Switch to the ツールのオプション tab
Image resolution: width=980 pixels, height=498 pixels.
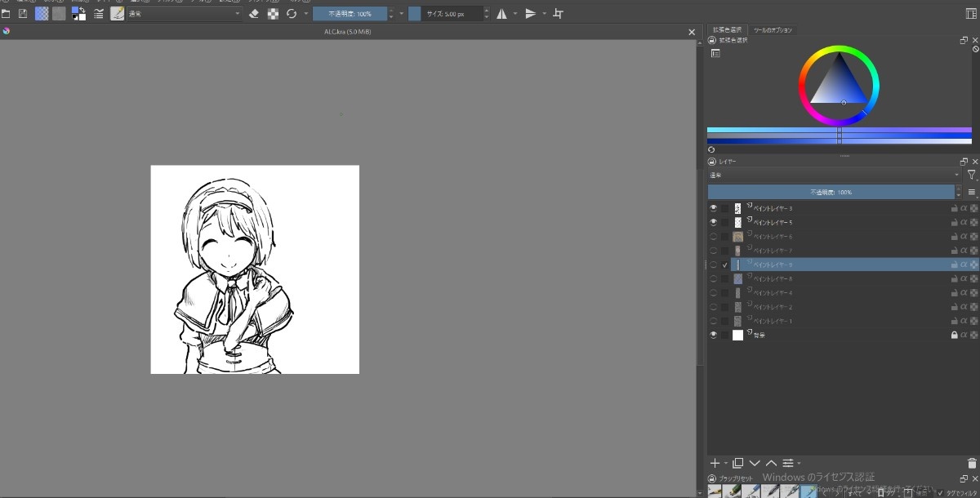772,30
